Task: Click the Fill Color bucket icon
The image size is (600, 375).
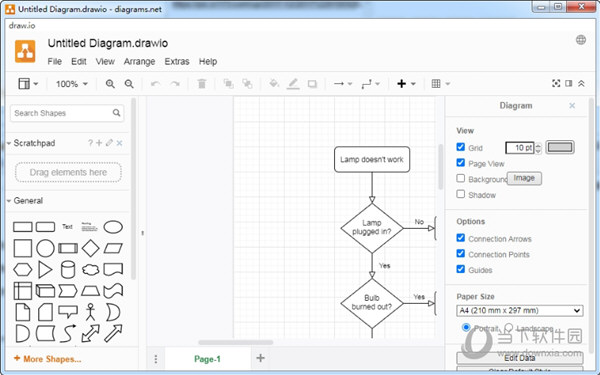Action: (274, 83)
